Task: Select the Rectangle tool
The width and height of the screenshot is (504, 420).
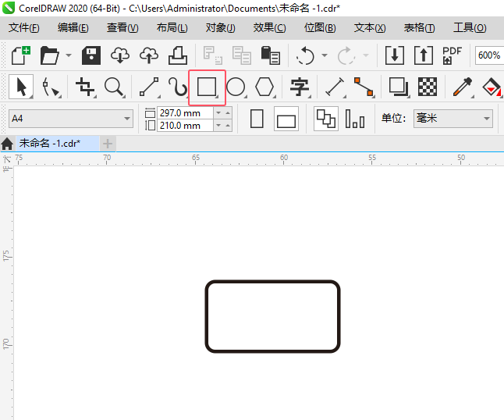Action: point(207,87)
